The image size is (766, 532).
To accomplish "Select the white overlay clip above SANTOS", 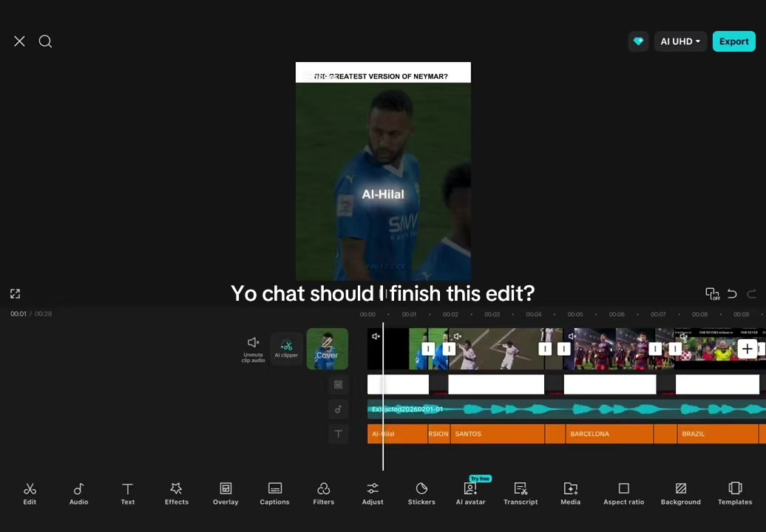I will pyautogui.click(x=496, y=385).
